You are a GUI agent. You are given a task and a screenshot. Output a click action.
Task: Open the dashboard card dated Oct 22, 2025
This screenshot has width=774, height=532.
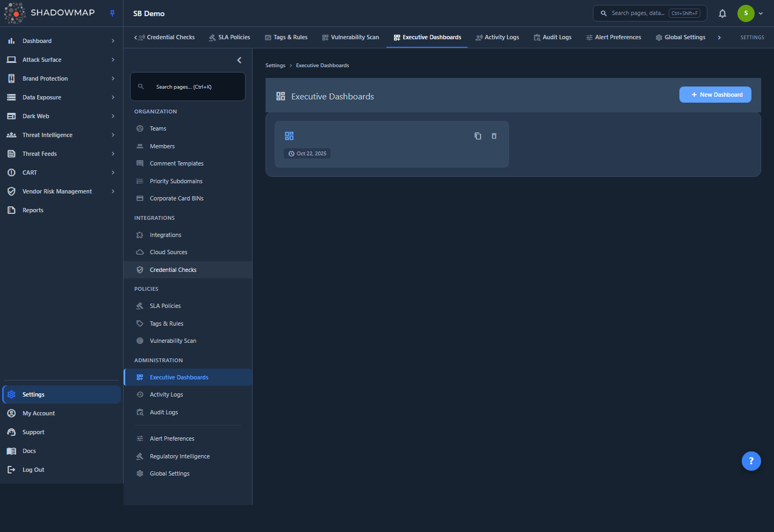(x=391, y=144)
